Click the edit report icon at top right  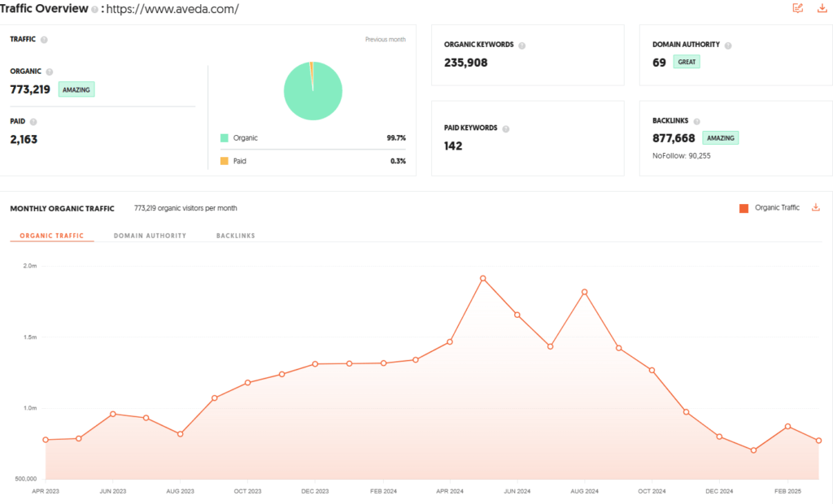point(797,8)
